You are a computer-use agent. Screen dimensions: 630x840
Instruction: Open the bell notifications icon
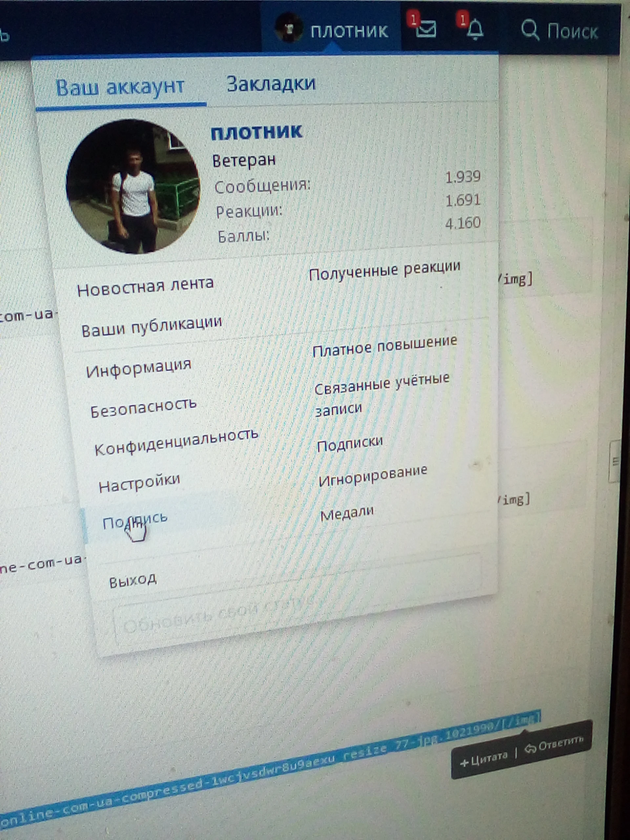475,30
